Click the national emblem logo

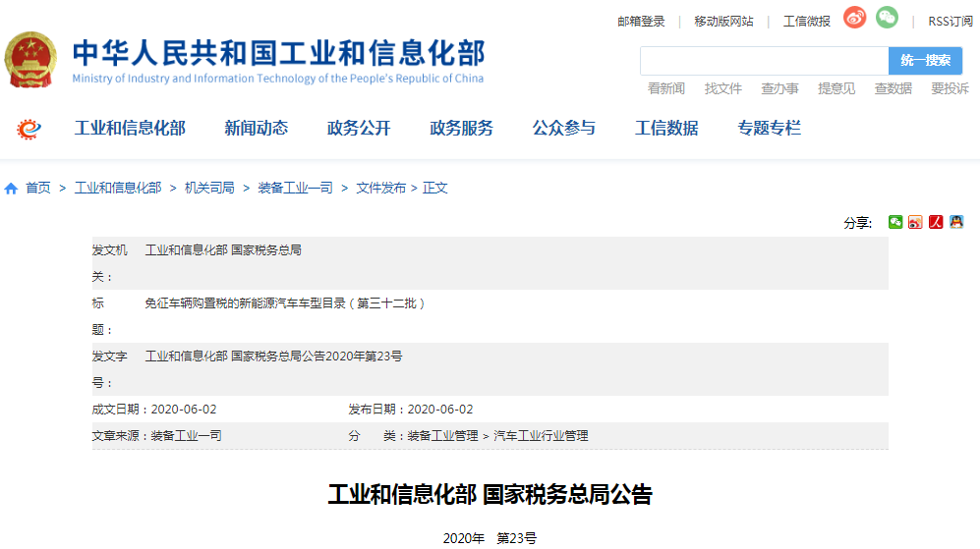pyautogui.click(x=32, y=61)
